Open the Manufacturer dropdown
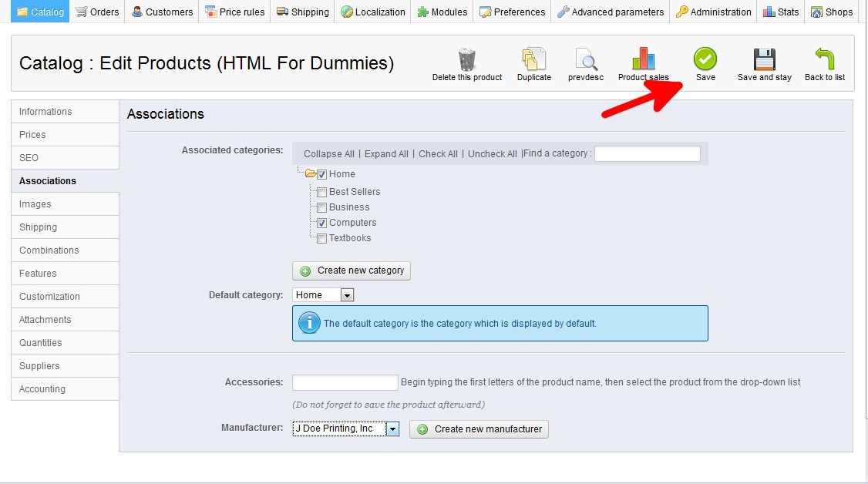Image resolution: width=868 pixels, height=484 pixels. [x=345, y=429]
